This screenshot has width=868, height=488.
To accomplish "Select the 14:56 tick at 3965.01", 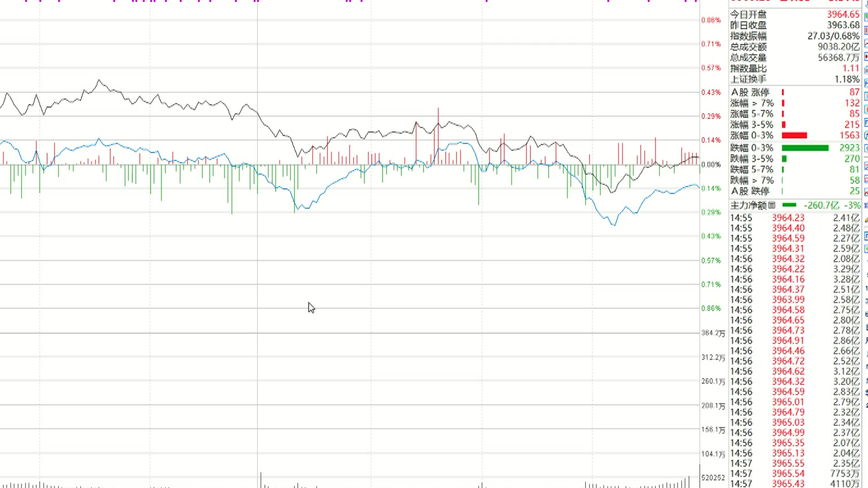I will coord(788,402).
